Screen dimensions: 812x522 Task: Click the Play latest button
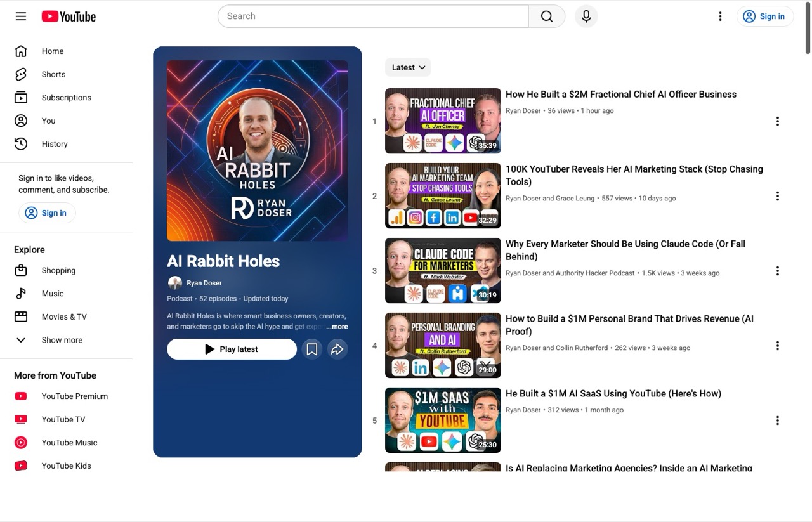coord(232,349)
